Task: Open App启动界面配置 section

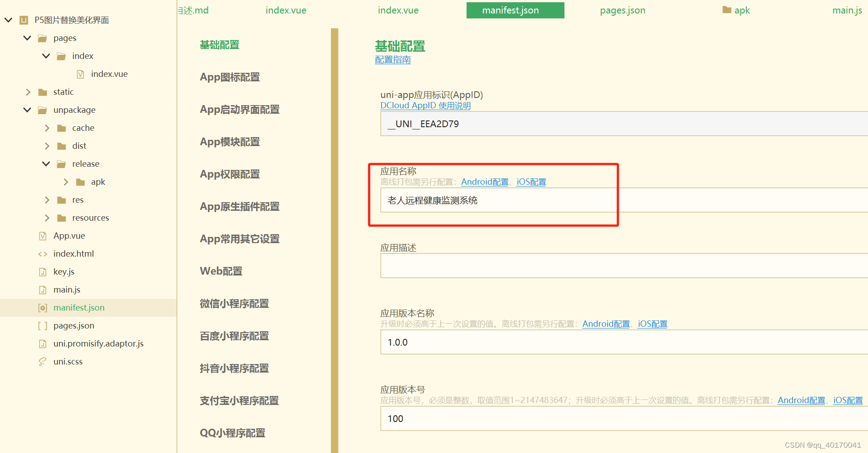Action: point(240,110)
